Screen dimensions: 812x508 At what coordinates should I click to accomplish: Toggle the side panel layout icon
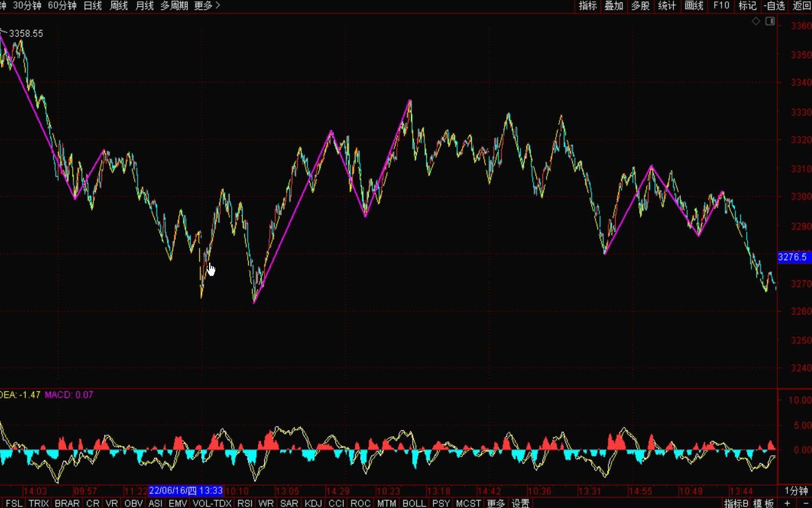pyautogui.click(x=770, y=21)
